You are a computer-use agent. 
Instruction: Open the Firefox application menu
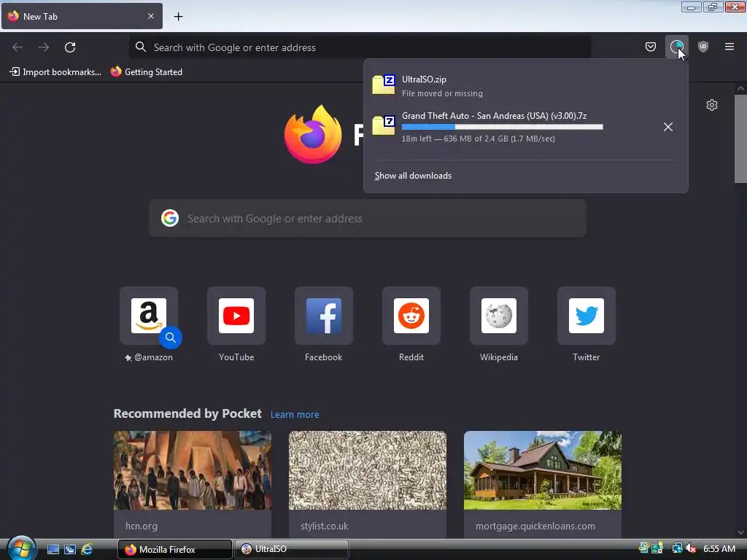(729, 47)
